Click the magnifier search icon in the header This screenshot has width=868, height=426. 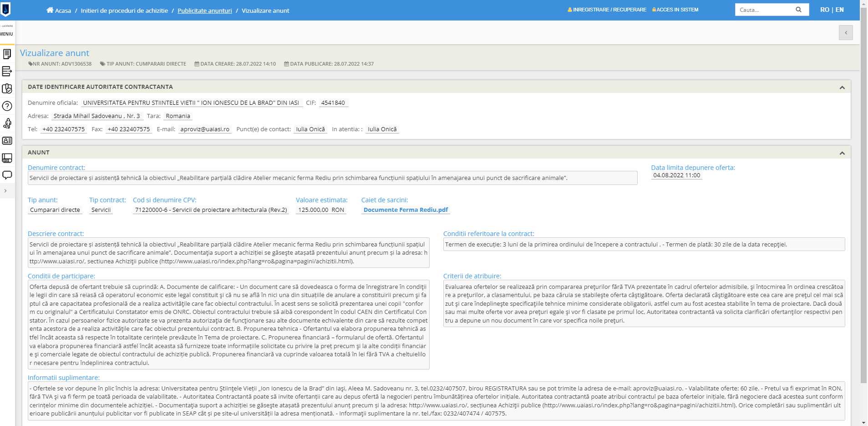tap(798, 10)
